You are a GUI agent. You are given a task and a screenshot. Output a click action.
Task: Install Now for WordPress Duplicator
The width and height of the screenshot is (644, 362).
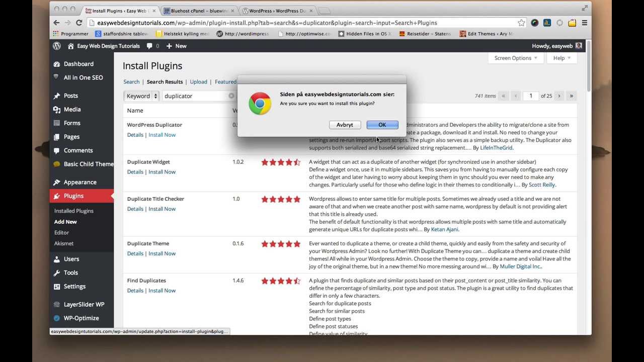pyautogui.click(x=162, y=135)
